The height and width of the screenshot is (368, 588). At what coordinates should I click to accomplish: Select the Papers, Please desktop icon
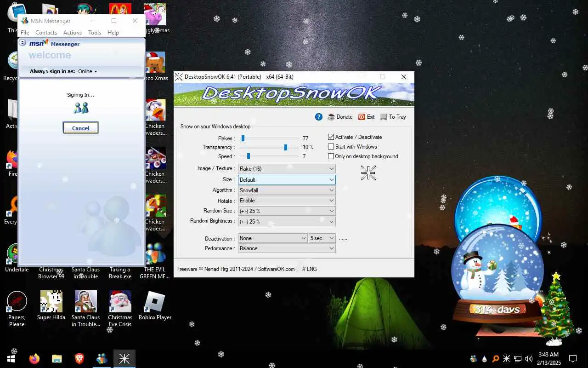coord(17,309)
